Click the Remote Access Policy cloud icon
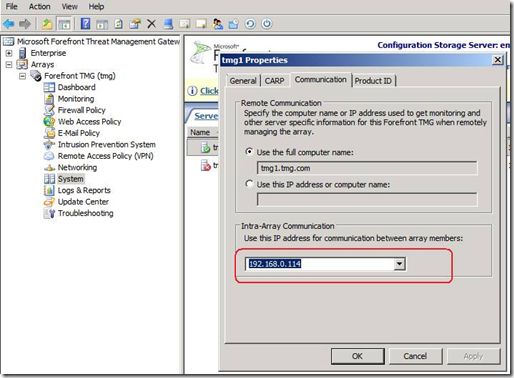The height and width of the screenshot is (378, 514). coord(49,156)
